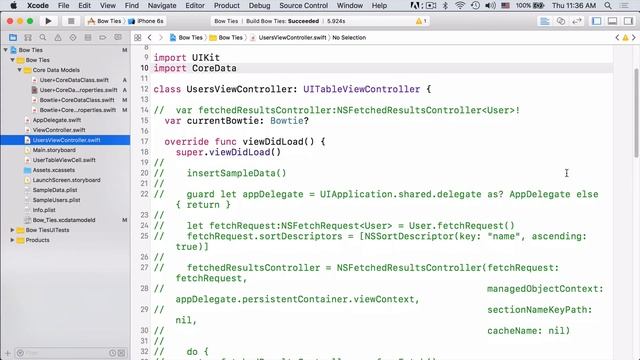Open UsersViewController.swift breadcrumb menu
This screenshot has height=360, width=640.
[288, 38]
